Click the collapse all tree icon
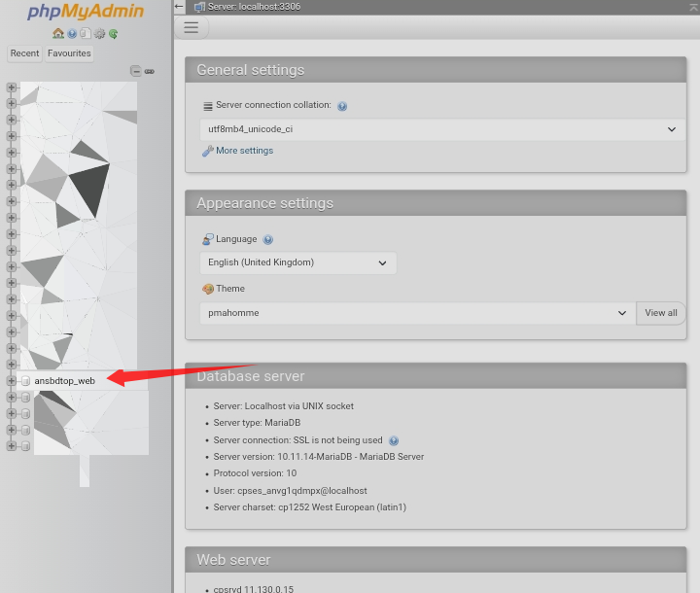 click(x=136, y=71)
